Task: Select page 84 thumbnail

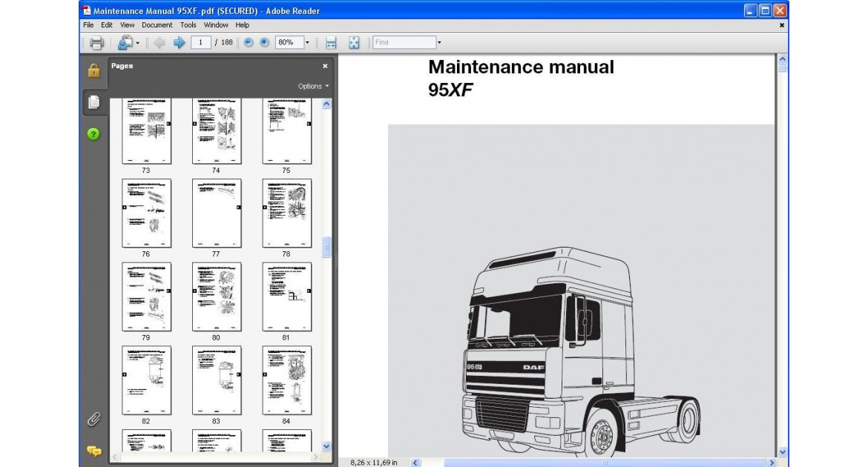Action: (287, 380)
